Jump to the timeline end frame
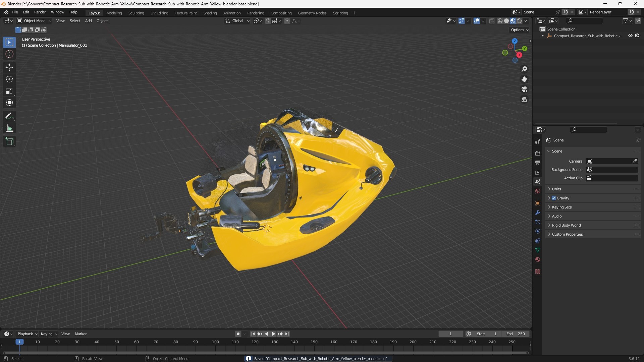This screenshot has width=644, height=362. [287, 334]
